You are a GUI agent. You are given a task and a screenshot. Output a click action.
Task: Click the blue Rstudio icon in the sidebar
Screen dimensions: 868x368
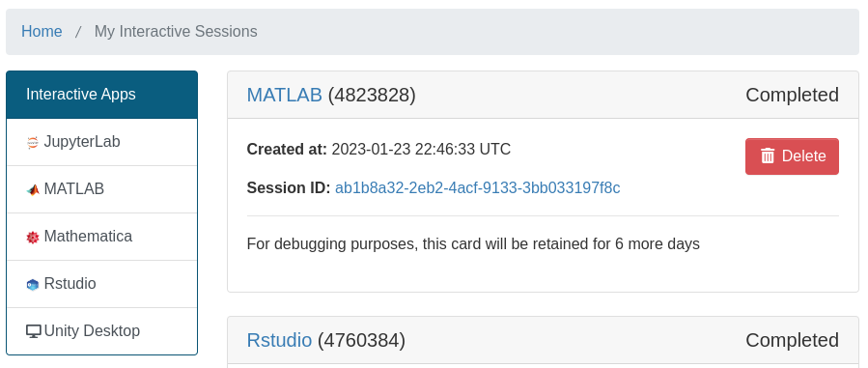tap(33, 284)
